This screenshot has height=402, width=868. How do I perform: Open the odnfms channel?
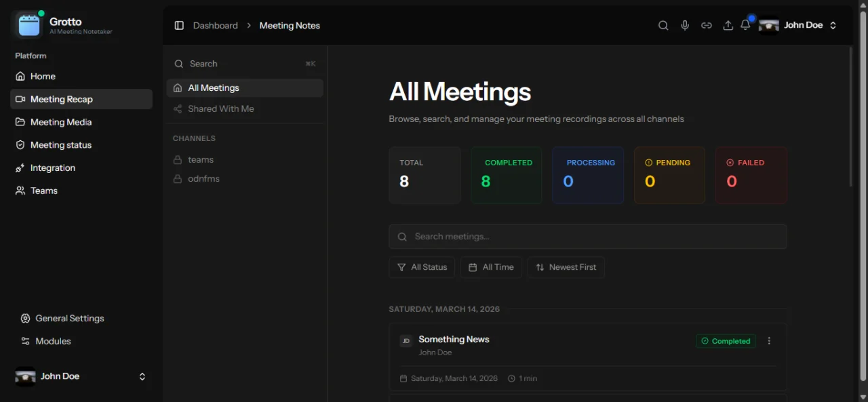(245, 179)
